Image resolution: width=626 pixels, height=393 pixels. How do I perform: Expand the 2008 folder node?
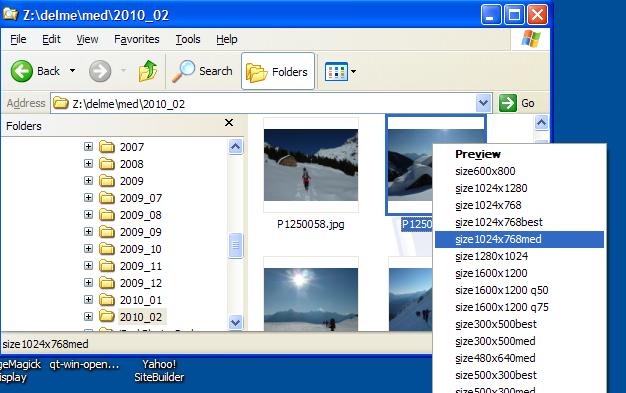(x=88, y=163)
